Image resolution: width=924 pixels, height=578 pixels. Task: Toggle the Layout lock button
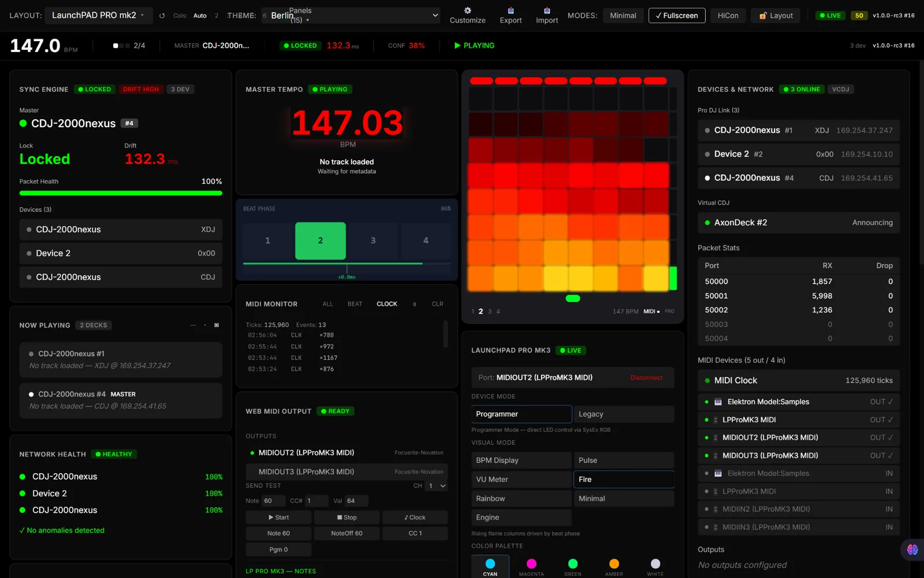[x=776, y=16]
